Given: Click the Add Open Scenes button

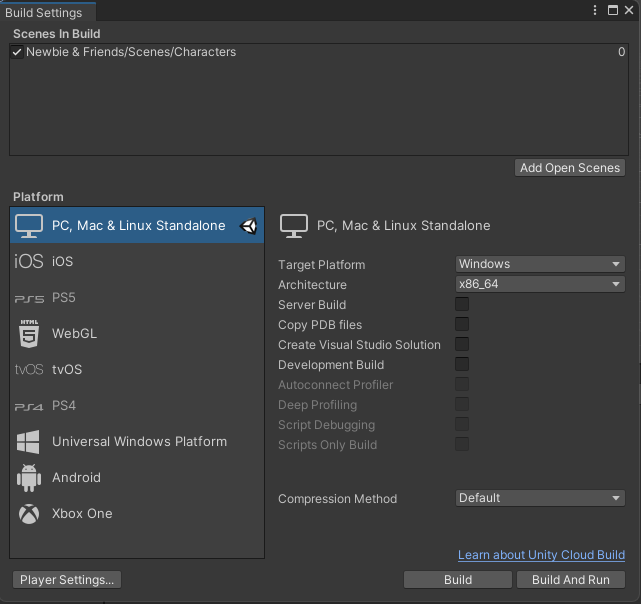Looking at the screenshot, I should click(x=570, y=168).
